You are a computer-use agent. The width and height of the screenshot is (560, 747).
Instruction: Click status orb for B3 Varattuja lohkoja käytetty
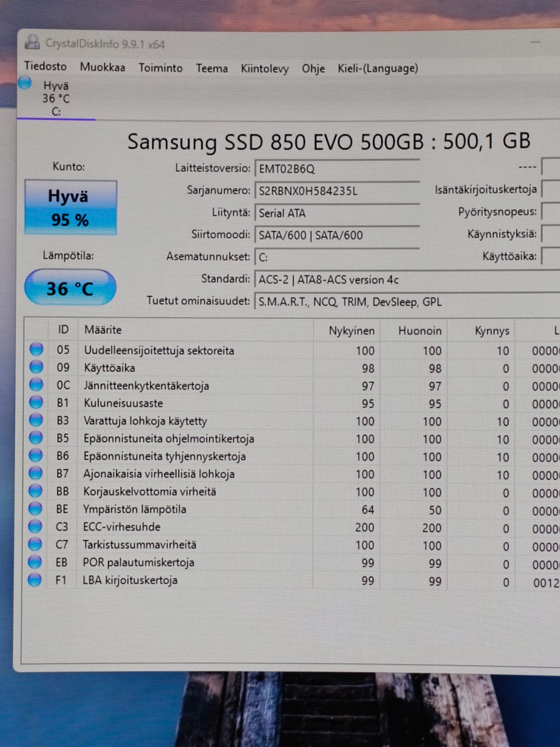36,420
